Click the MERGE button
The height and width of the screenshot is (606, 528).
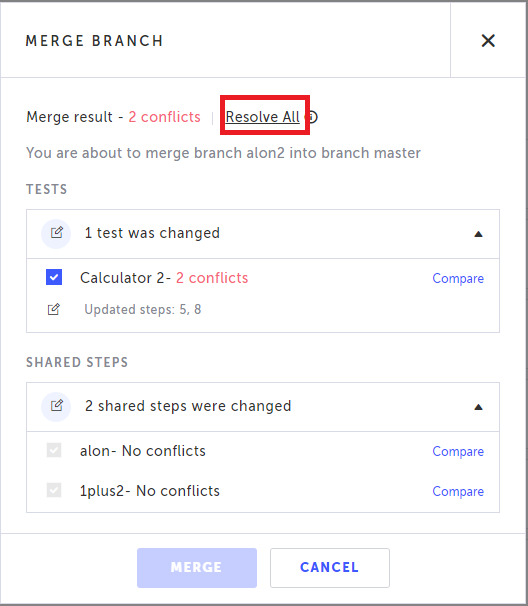pyautogui.click(x=197, y=567)
